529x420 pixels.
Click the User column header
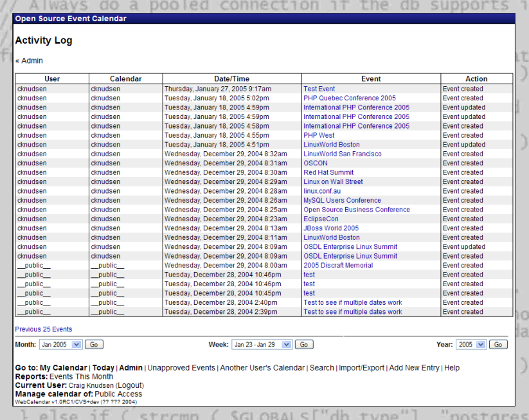[x=52, y=78]
